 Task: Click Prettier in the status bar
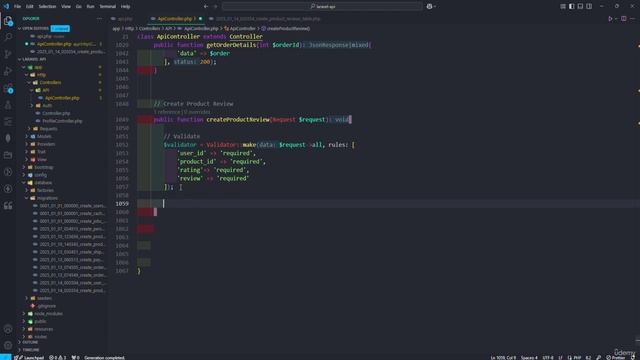point(616,358)
